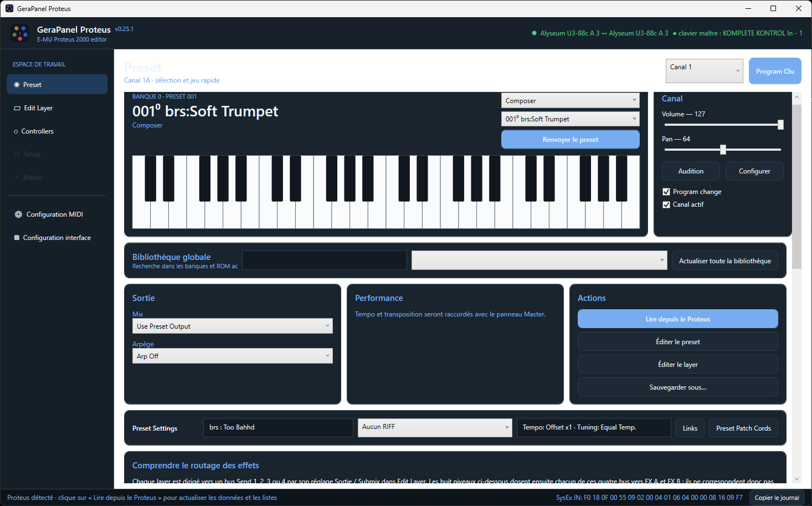Image resolution: width=812 pixels, height=506 pixels.
Task: Open Links in Preset Settings
Action: coord(690,428)
